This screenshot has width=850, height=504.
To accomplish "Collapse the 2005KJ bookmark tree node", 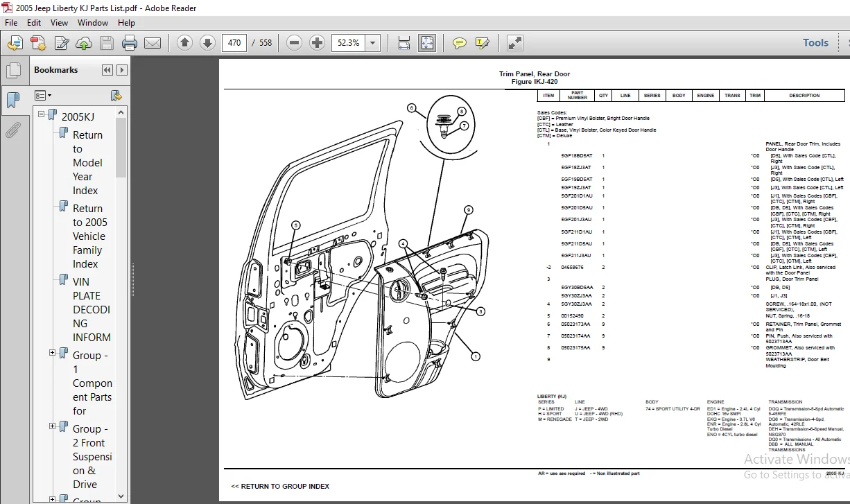I will 41,114.
